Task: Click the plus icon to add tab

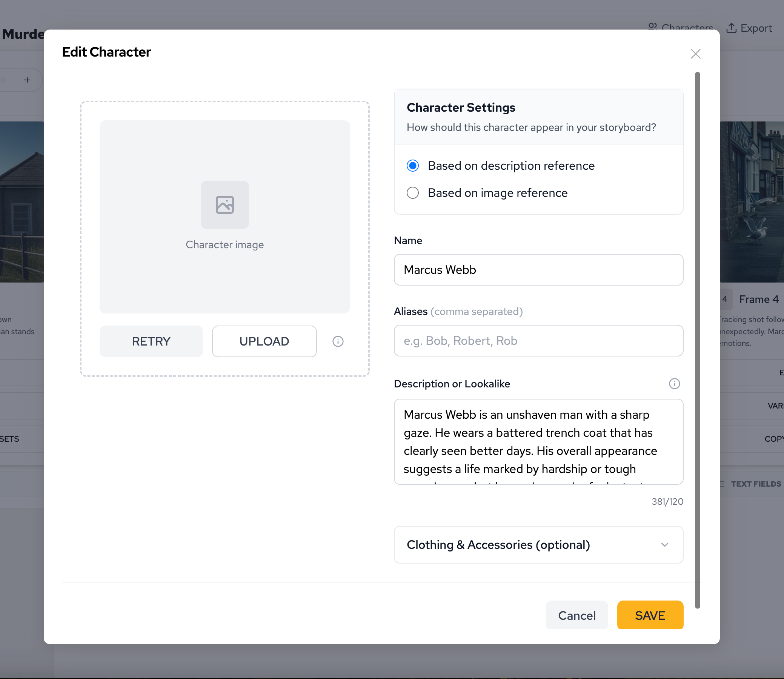Action: (x=27, y=80)
